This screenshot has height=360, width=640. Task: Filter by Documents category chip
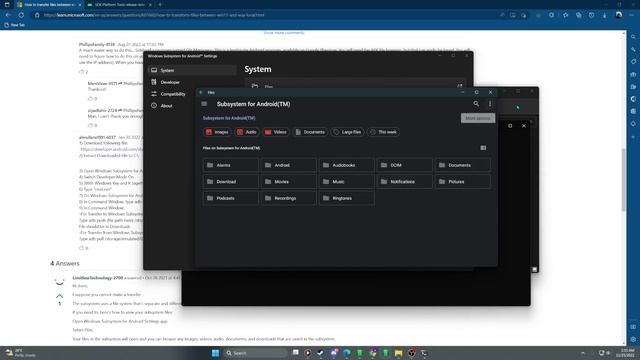tap(310, 132)
